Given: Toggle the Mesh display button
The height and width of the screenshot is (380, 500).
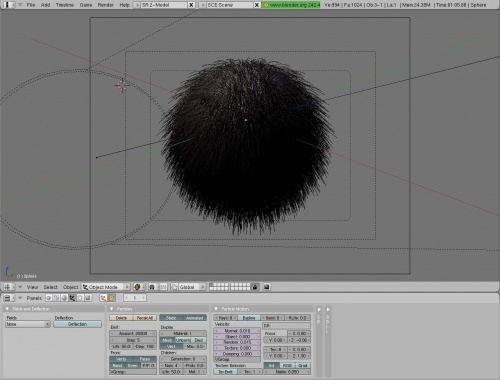Looking at the screenshot, I should [167, 340].
